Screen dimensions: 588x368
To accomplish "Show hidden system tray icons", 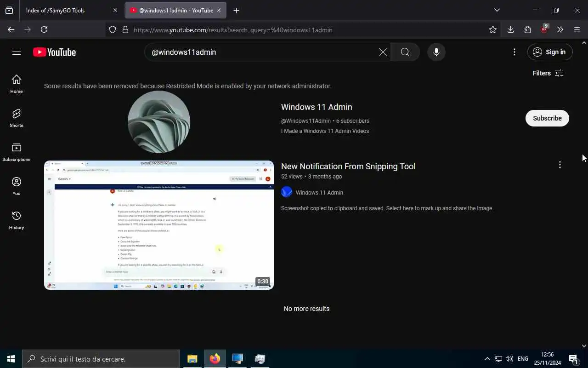I will click(x=487, y=359).
